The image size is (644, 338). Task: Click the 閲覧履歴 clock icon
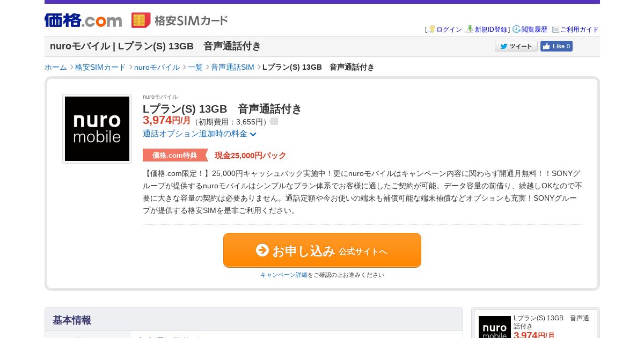[x=516, y=29]
